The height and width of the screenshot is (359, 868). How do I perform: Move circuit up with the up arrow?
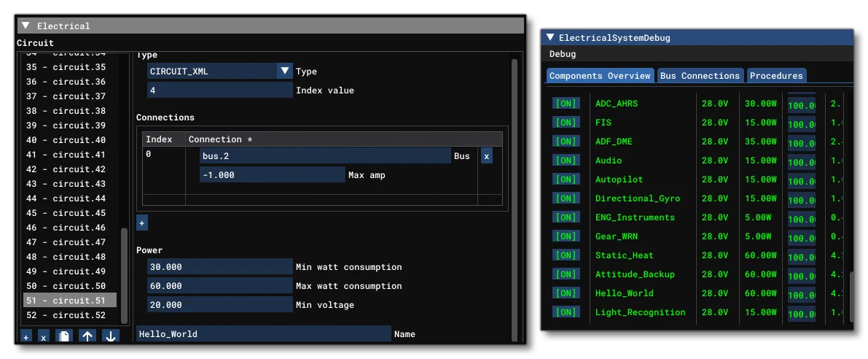pos(87,337)
